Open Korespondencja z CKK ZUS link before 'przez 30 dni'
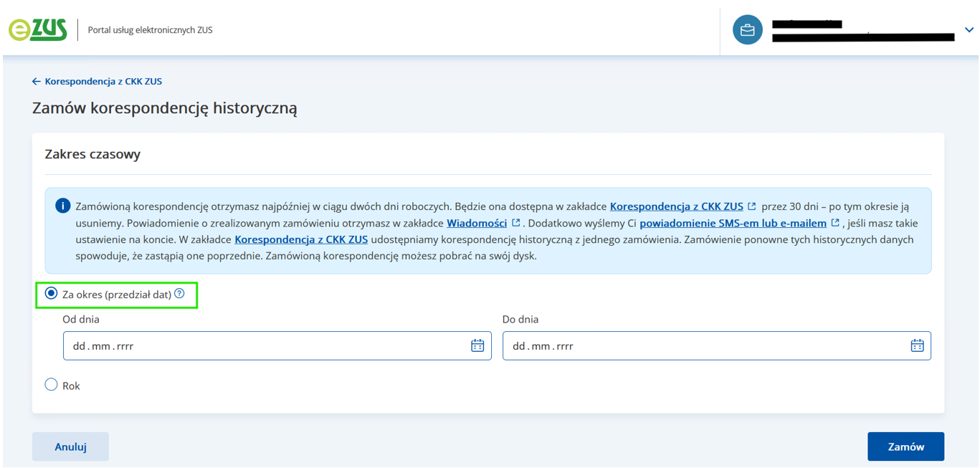 tap(676, 206)
